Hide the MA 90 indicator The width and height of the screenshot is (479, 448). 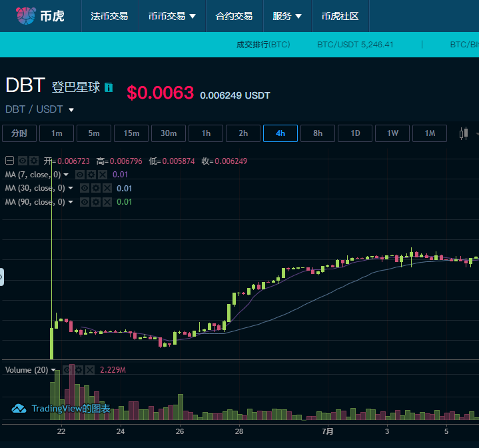click(85, 202)
